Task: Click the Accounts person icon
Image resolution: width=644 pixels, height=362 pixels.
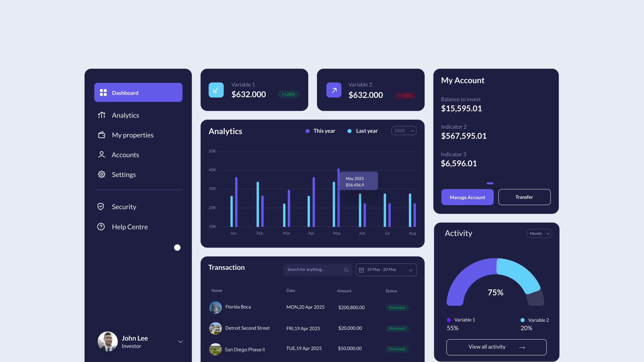Action: 101,155
